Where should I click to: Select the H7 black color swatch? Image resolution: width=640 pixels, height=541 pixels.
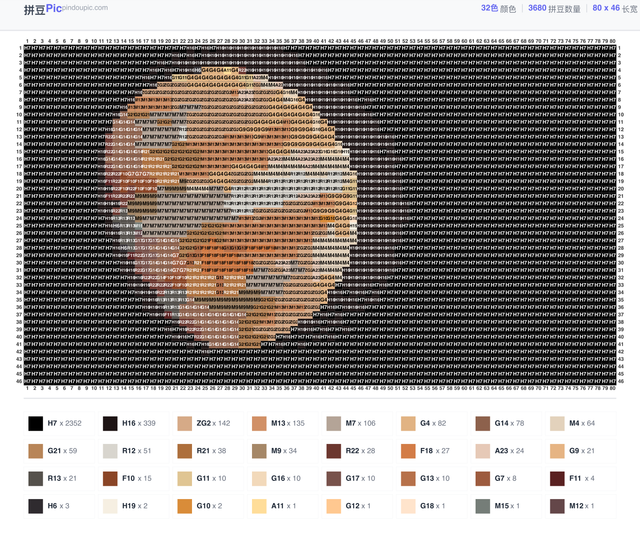36,423
